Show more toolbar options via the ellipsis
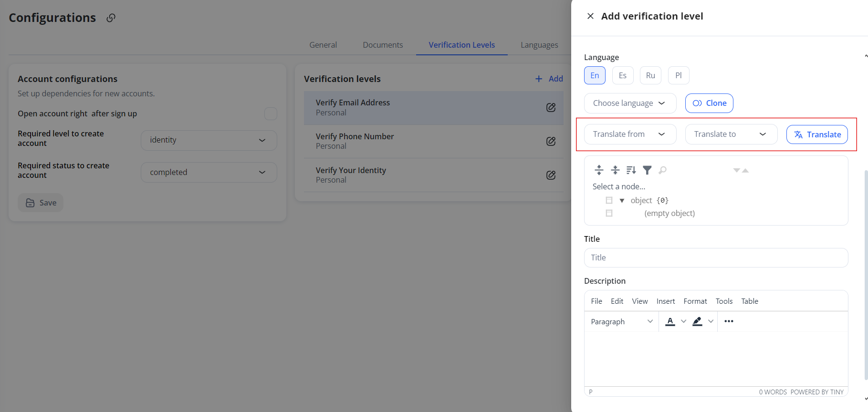Screen dimensions: 868x412 729,321
